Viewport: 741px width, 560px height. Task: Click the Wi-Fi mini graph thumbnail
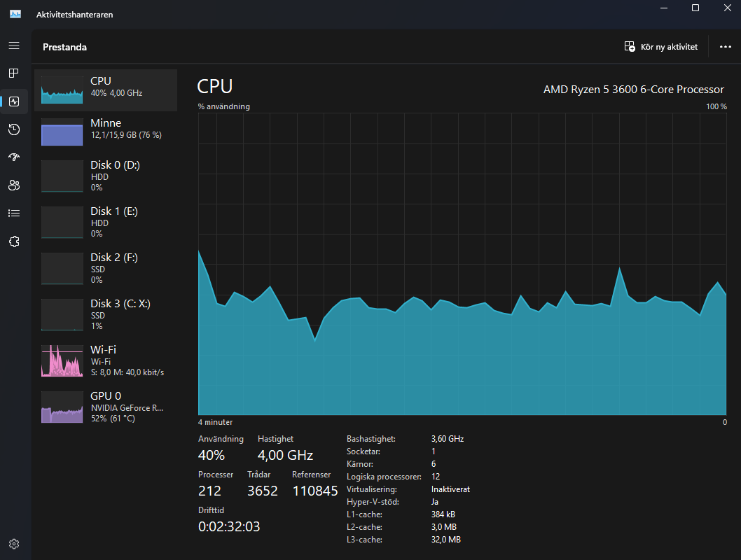[x=62, y=360]
